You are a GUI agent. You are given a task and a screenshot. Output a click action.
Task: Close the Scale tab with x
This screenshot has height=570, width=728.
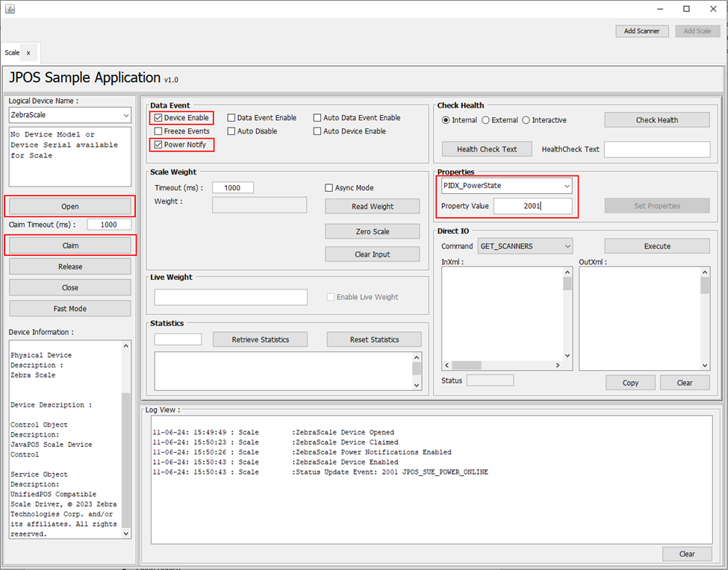click(x=28, y=53)
